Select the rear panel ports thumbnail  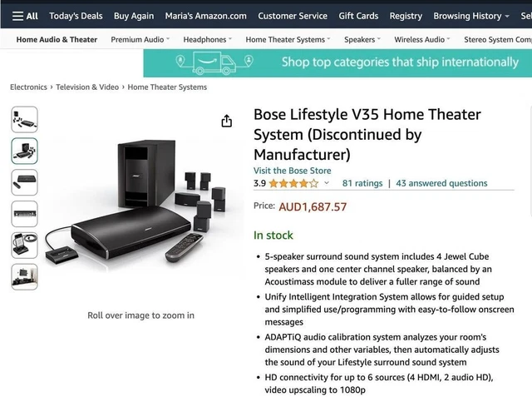point(24,214)
